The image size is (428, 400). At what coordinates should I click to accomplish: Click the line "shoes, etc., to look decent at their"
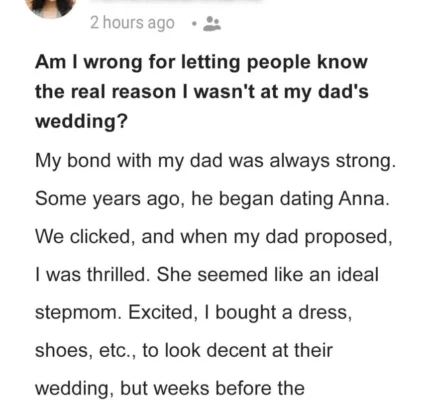coord(184,351)
